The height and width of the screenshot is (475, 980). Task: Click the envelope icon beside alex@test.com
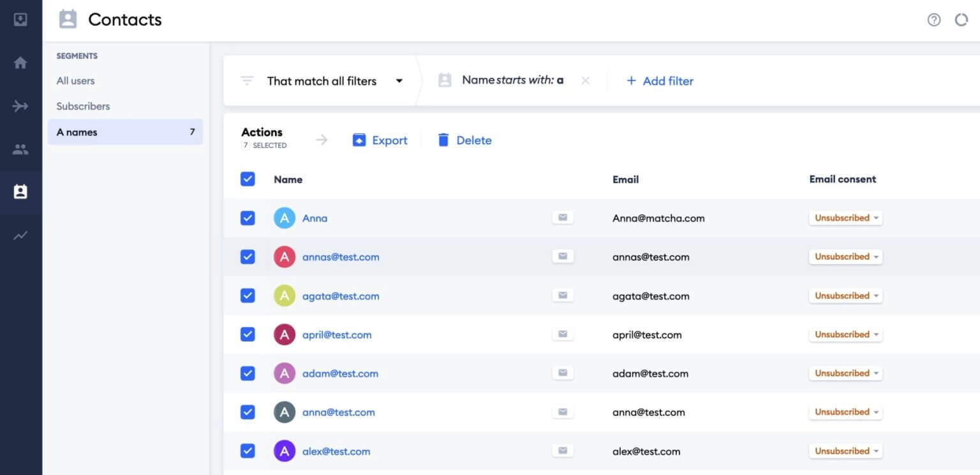point(562,451)
